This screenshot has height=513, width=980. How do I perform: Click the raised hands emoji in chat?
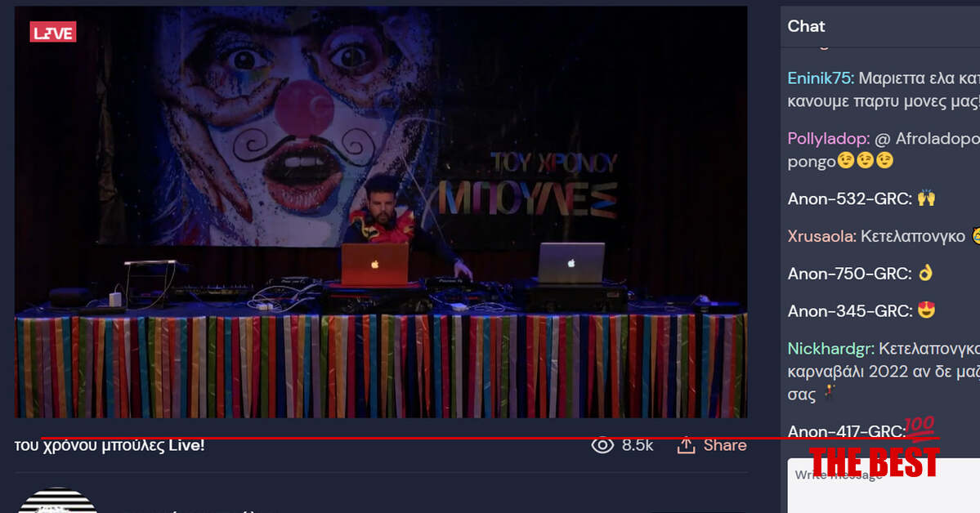[x=926, y=199]
